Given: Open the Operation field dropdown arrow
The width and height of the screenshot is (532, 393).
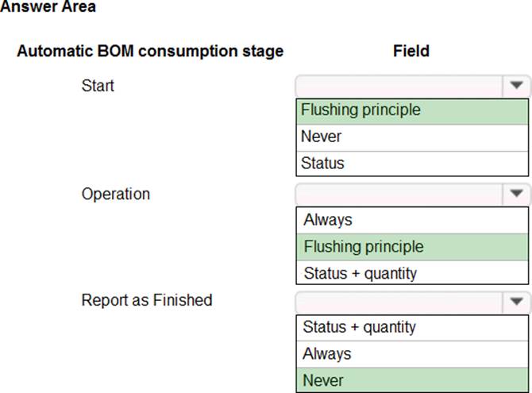Looking at the screenshot, I should (x=516, y=194).
